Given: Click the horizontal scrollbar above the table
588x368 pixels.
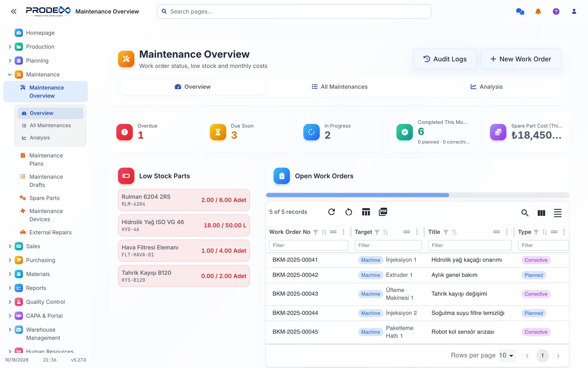Looking at the screenshot, I should point(357,195).
